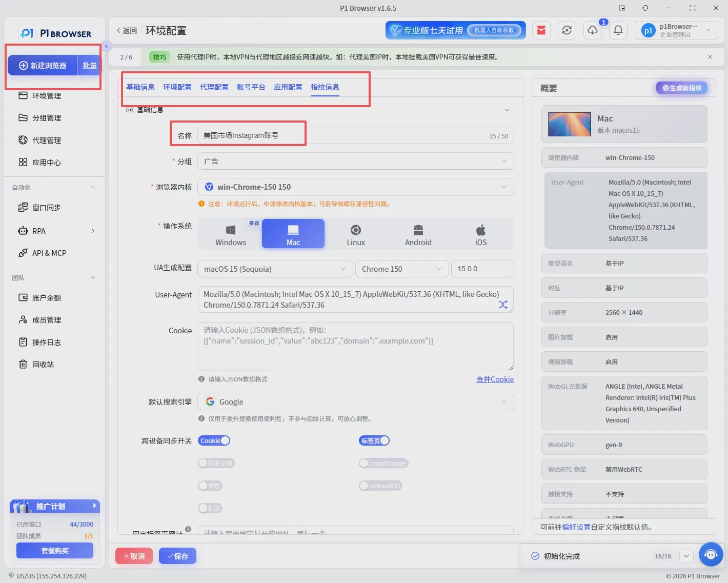Open the Chrome 150 version dropdown
Screen dimensions: 728x583
tap(402, 269)
